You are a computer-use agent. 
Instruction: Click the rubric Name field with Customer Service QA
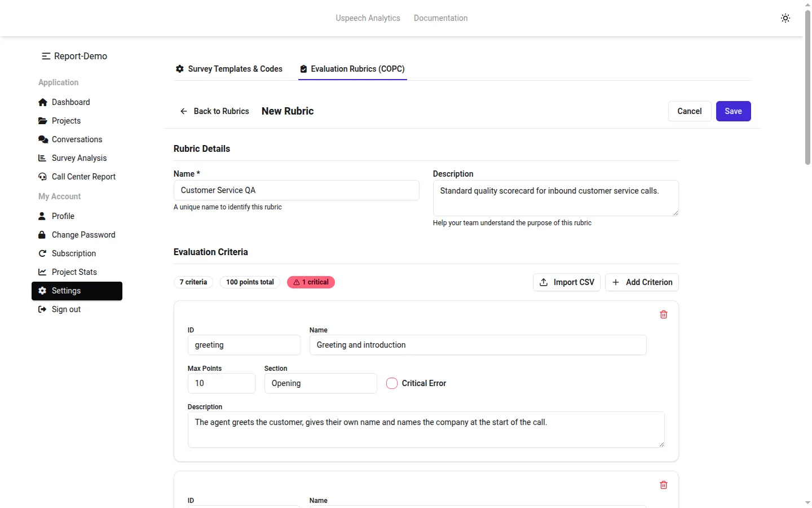point(296,190)
